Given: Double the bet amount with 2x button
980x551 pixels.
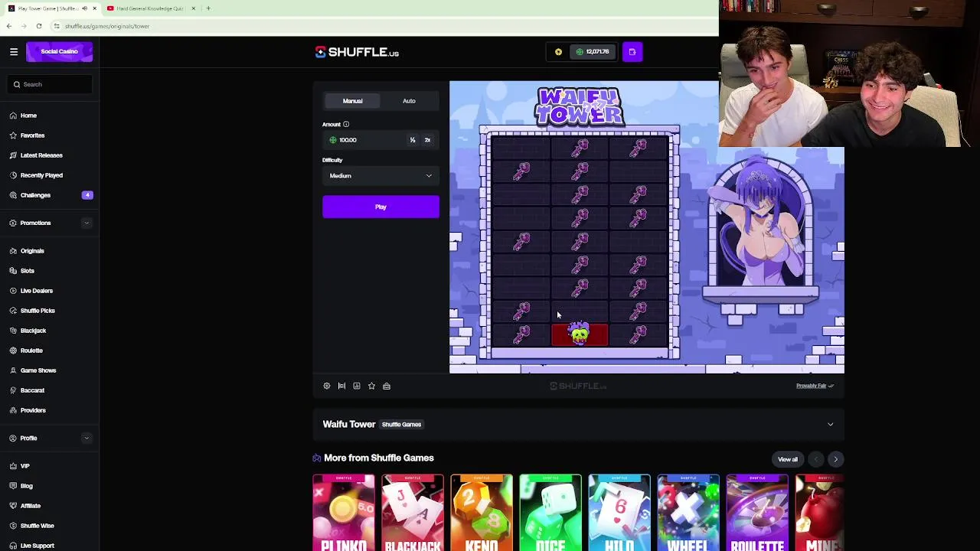Looking at the screenshot, I should tap(427, 140).
